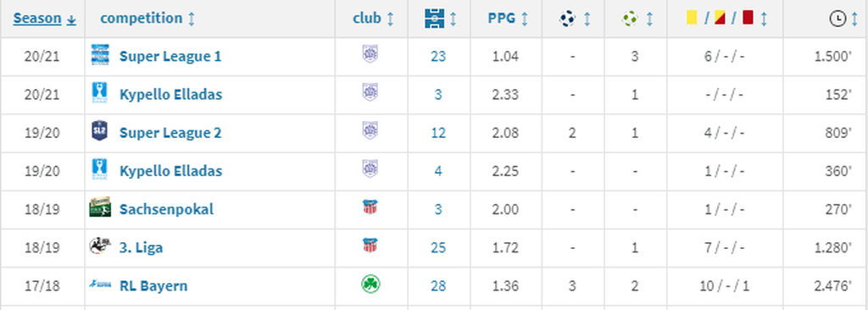Open the 23 appearances link for Super League 1

click(438, 56)
